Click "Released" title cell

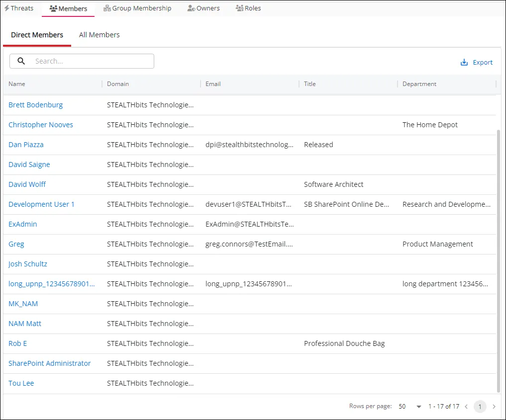tap(318, 145)
